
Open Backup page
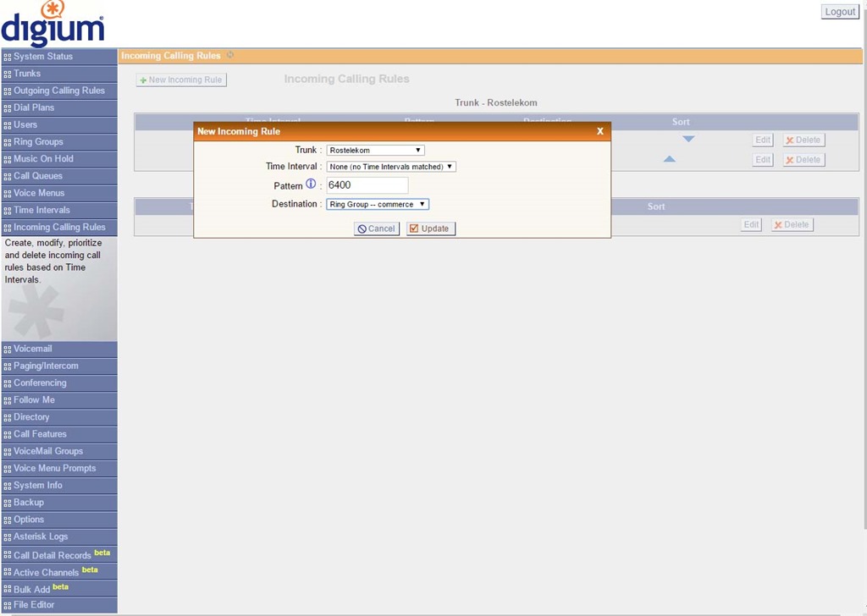coord(59,503)
